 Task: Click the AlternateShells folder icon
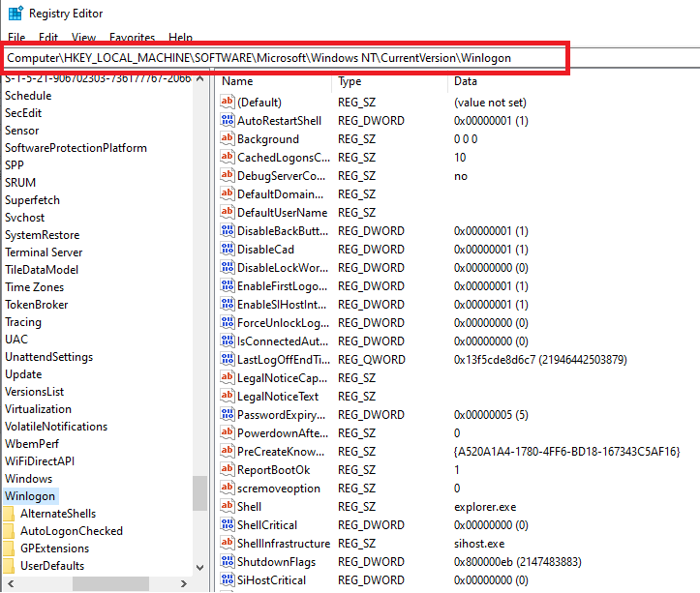[9, 514]
